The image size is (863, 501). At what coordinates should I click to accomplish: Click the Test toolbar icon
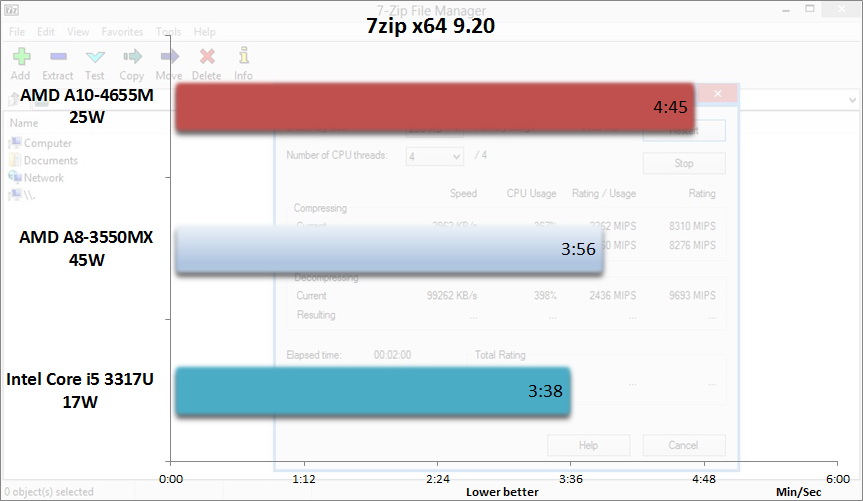point(95,56)
